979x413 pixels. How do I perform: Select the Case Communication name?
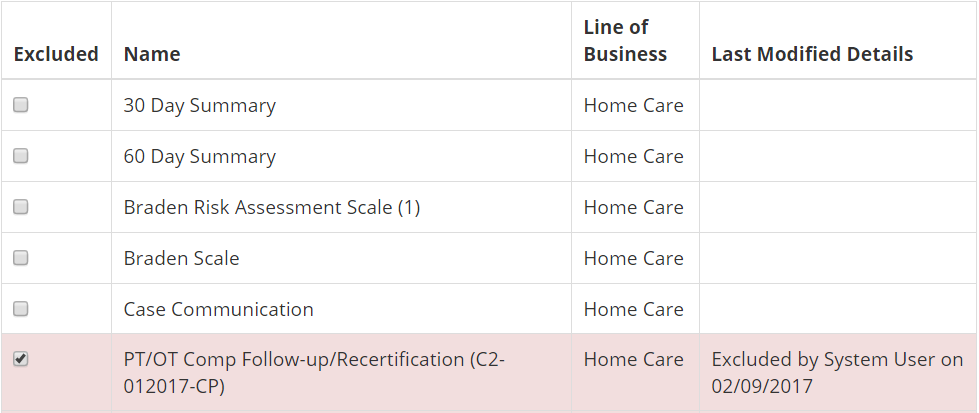pos(218,309)
